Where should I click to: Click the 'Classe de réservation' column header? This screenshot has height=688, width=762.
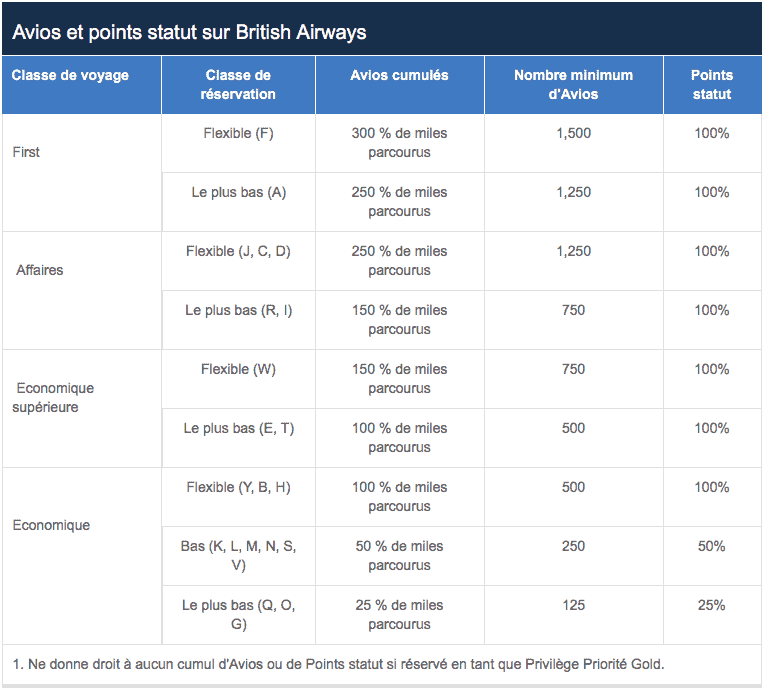[238, 85]
